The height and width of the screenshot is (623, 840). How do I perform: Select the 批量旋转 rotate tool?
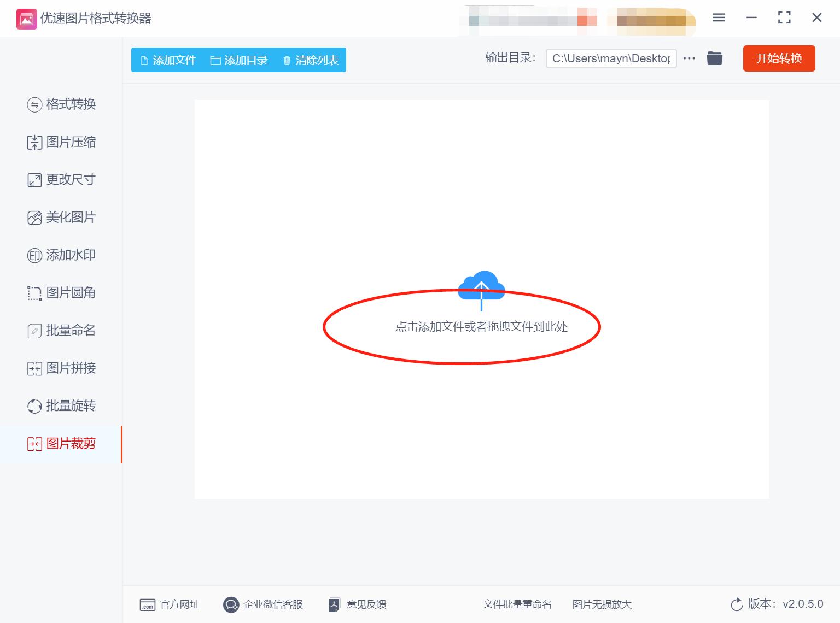(61, 405)
